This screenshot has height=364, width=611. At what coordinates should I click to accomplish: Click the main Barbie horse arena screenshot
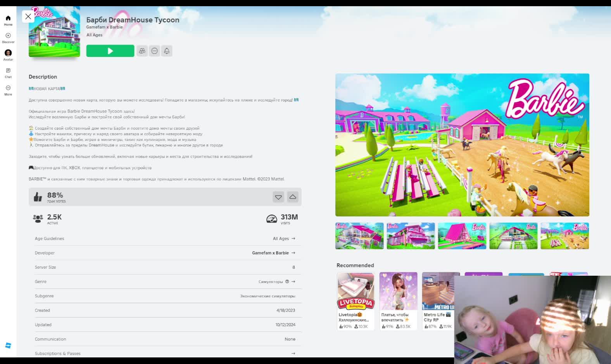pos(462,145)
